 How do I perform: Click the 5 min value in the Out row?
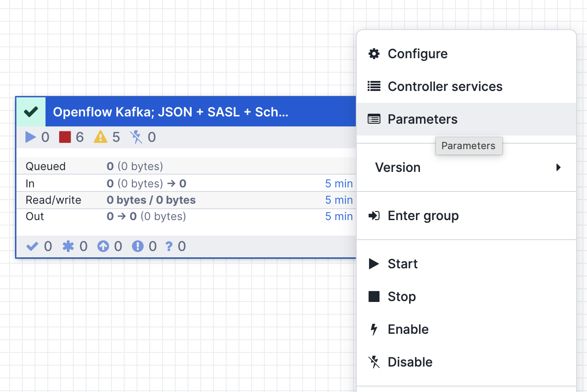coord(339,216)
